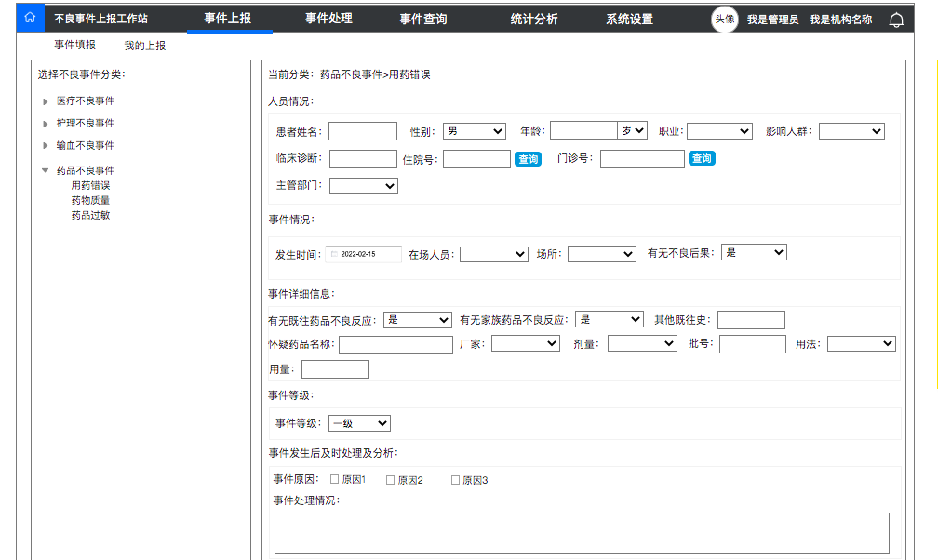
Task: Open the 用法 dropdown
Action: click(862, 343)
